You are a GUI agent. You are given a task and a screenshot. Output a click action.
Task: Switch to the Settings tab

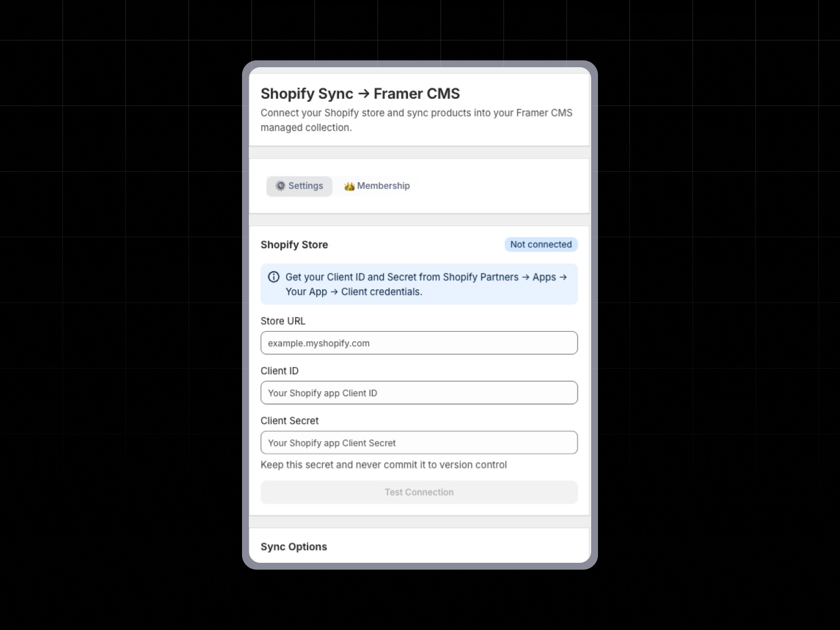pos(299,186)
